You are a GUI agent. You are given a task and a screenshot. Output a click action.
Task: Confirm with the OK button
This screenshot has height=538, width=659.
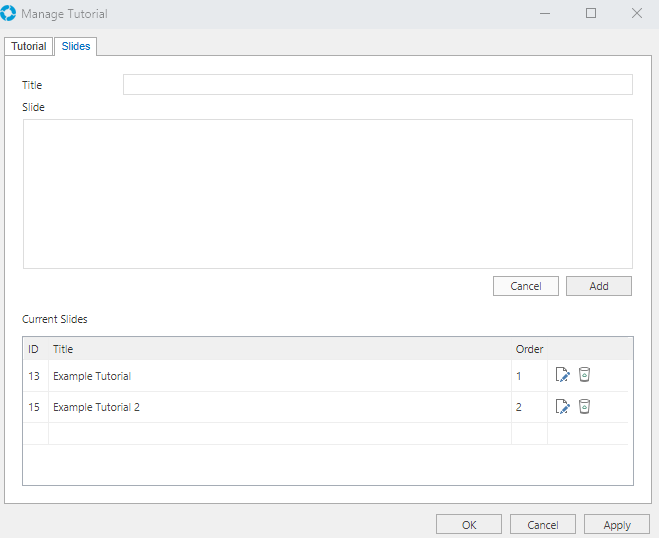coord(469,525)
